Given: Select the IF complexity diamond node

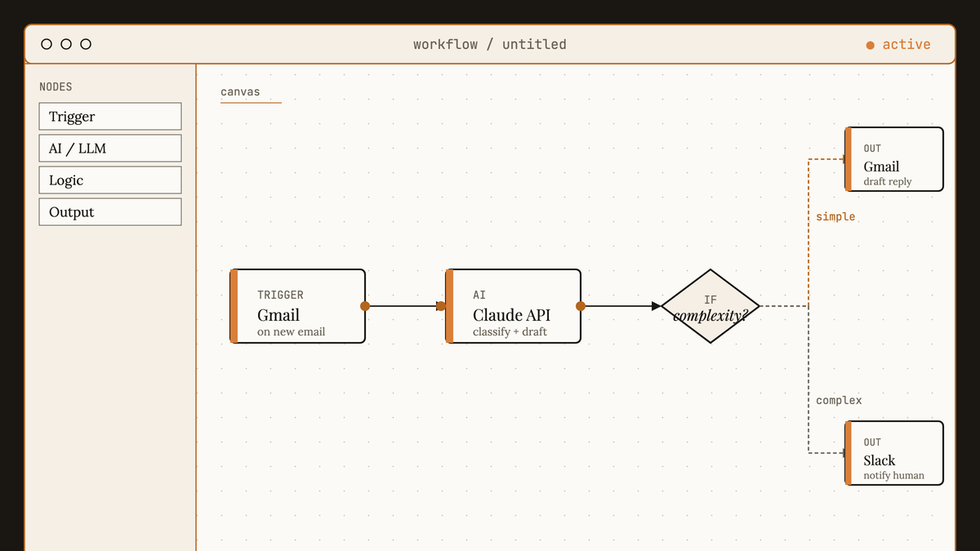Looking at the screenshot, I should pos(710,306).
